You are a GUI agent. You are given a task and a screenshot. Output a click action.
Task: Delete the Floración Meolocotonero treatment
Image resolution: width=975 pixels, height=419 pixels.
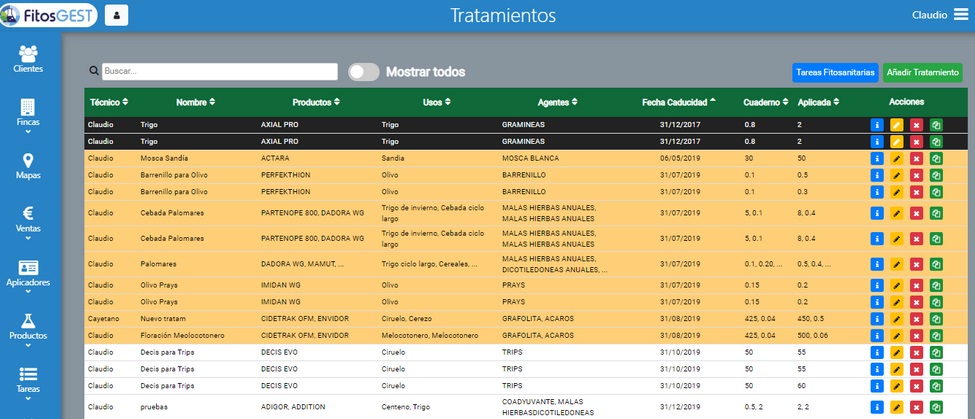tap(916, 336)
